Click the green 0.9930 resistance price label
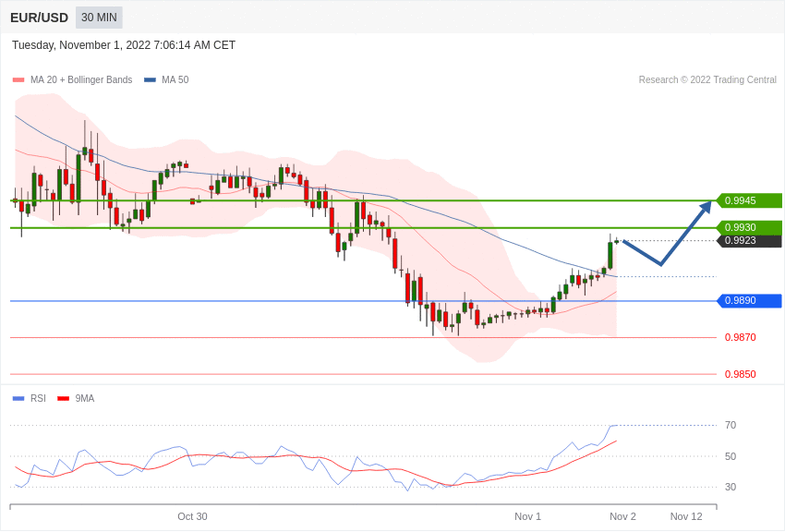The height and width of the screenshot is (532, 785). point(750,227)
